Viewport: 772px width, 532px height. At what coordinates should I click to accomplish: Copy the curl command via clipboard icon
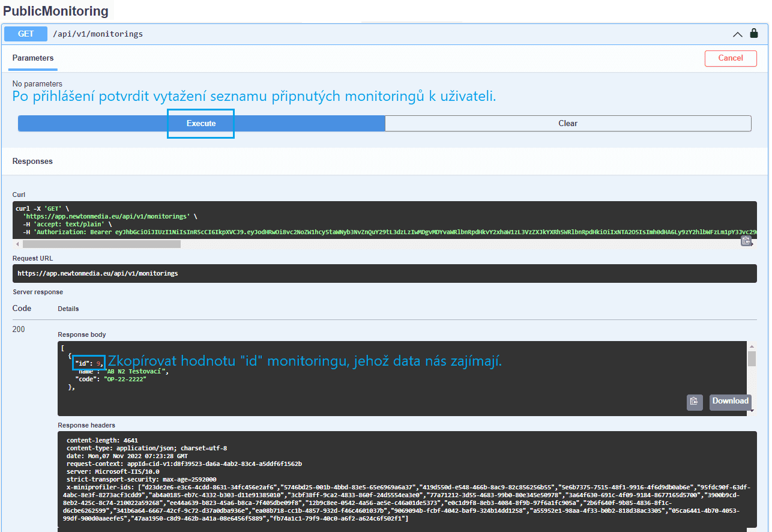[746, 241]
